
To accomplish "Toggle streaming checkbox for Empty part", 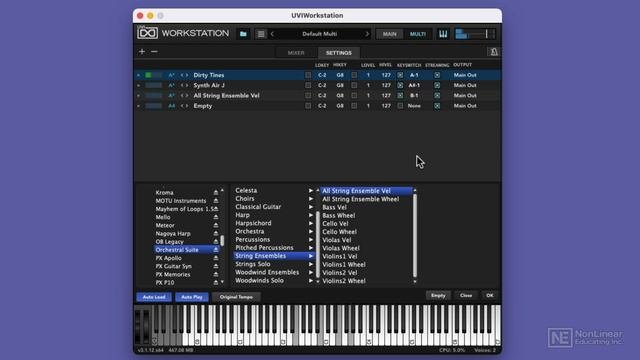I will click(x=437, y=106).
